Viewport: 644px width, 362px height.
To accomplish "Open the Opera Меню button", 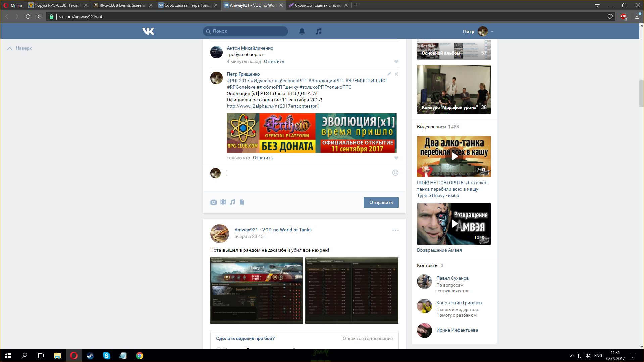I will tap(13, 5).
